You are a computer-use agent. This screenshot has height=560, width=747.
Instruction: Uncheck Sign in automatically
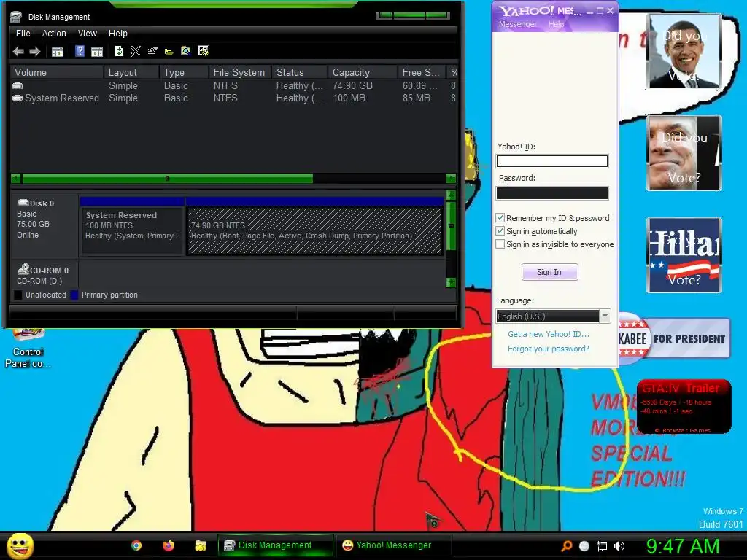pos(500,231)
